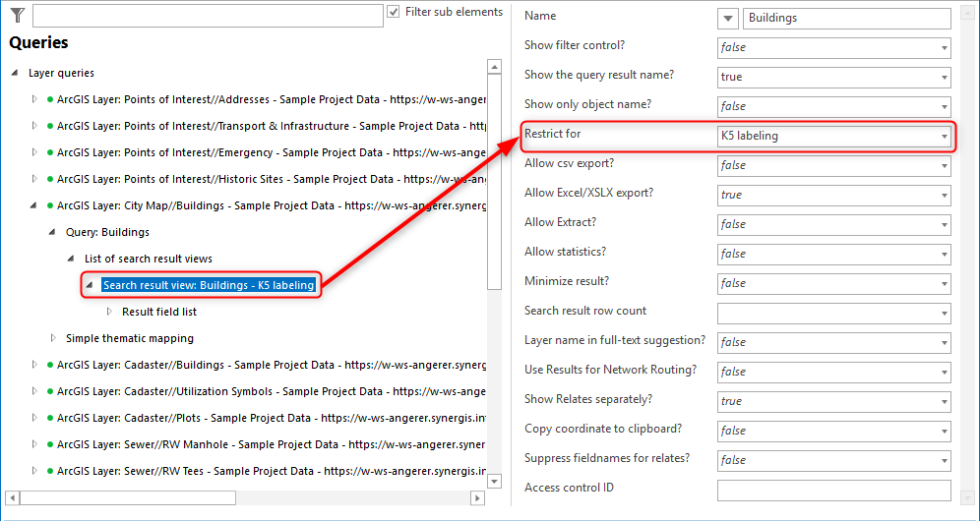Collapse the Layer queries node

click(x=15, y=73)
